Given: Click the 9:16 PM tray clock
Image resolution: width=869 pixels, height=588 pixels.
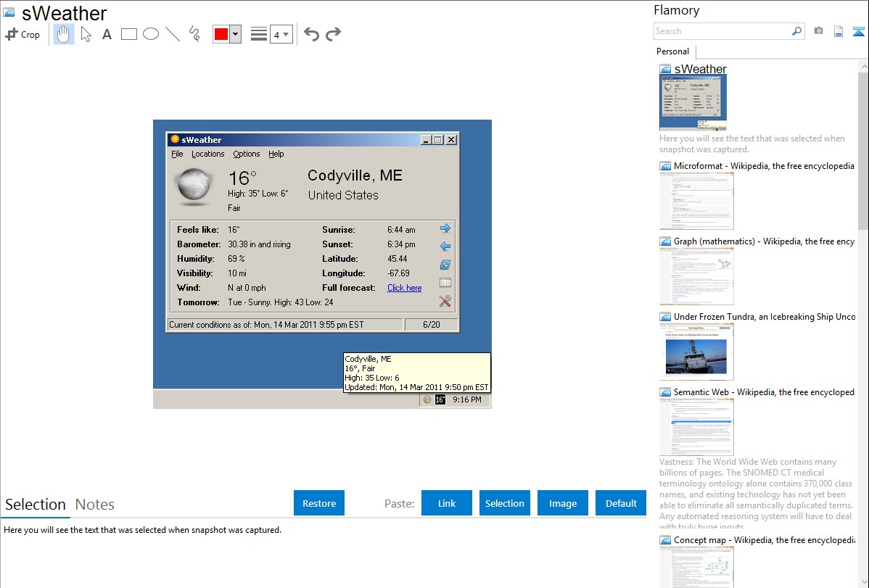Looking at the screenshot, I should tap(467, 399).
